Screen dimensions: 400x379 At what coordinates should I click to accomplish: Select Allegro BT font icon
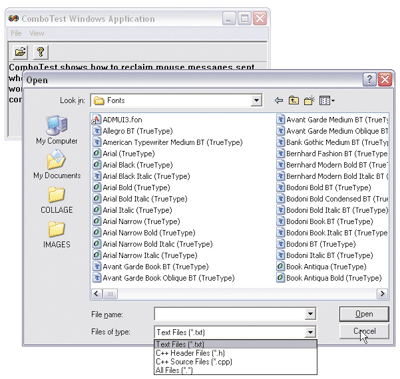pos(96,131)
